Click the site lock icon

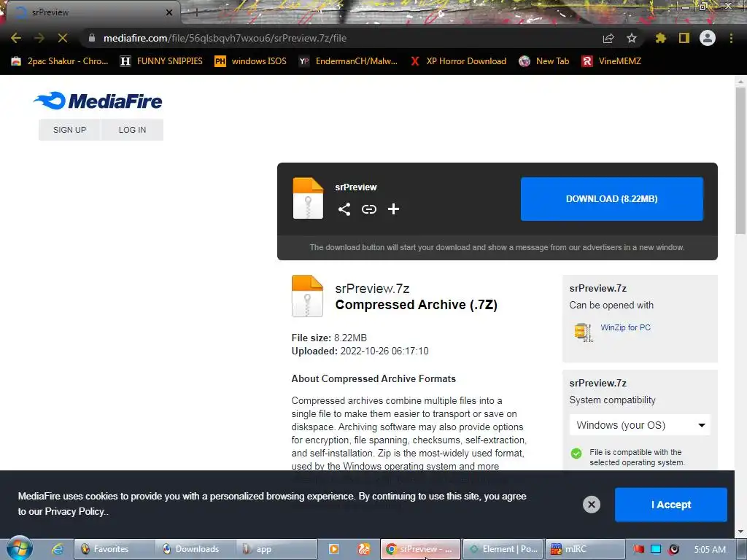tap(92, 38)
